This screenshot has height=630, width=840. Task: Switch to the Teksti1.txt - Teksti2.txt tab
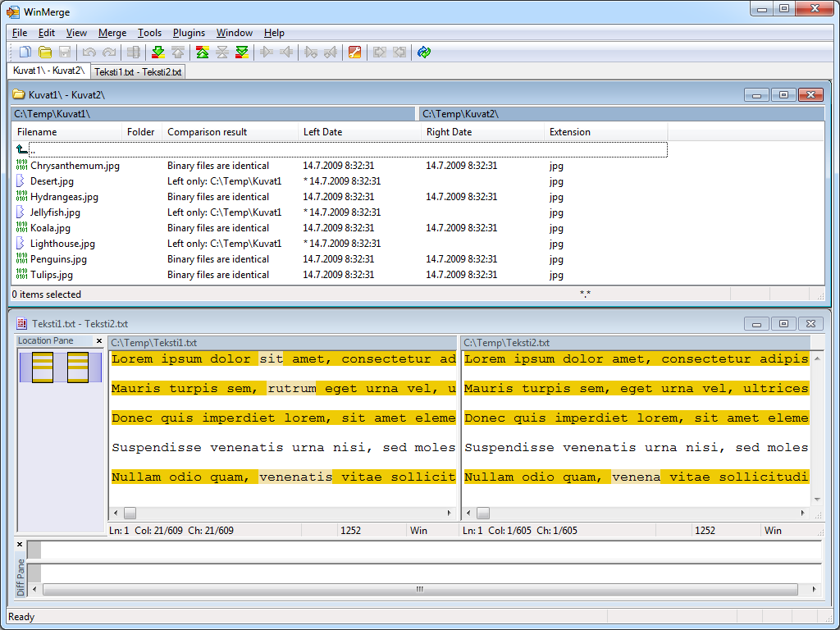138,72
